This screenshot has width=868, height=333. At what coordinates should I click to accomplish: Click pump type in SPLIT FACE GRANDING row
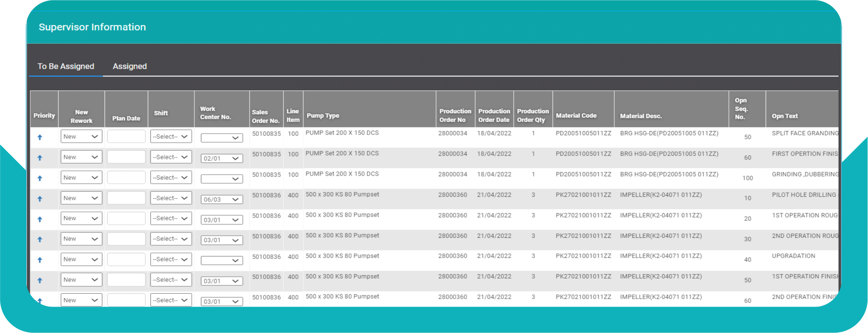tap(342, 133)
